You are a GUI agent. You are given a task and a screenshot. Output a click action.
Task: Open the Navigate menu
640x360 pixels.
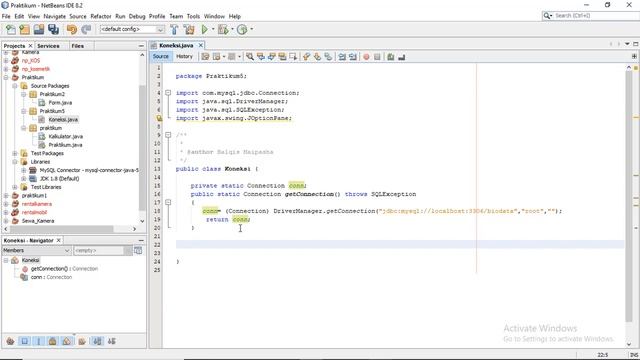(55, 16)
